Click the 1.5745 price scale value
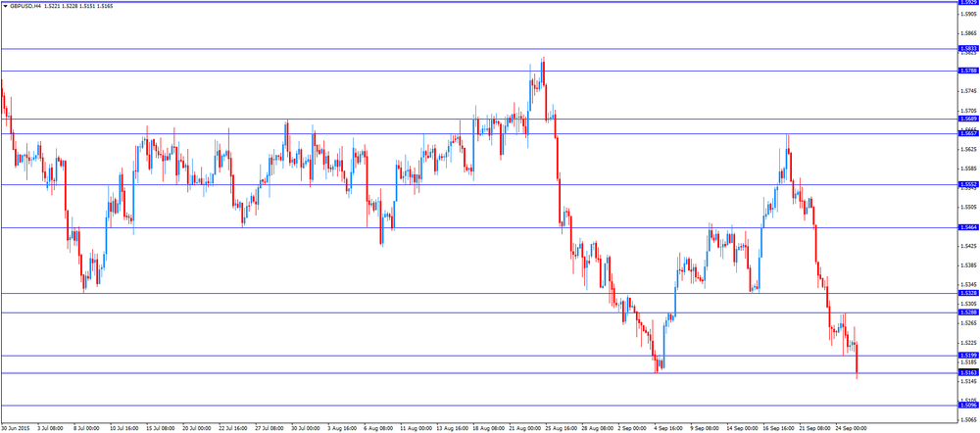The width and height of the screenshot is (980, 433). coord(968,91)
